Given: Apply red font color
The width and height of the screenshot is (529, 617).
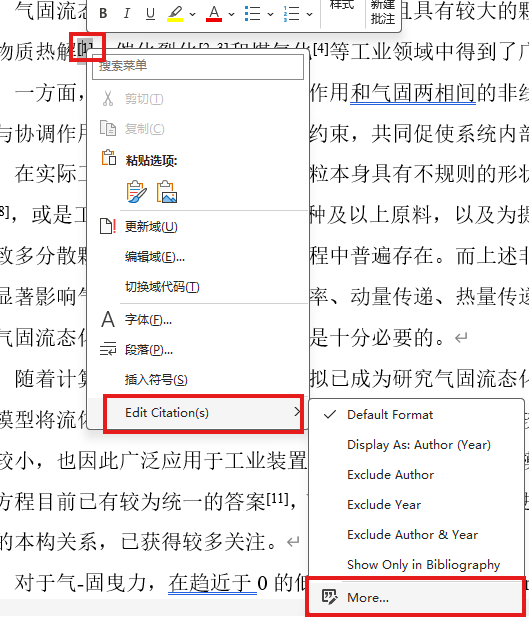Looking at the screenshot, I should pos(214,13).
